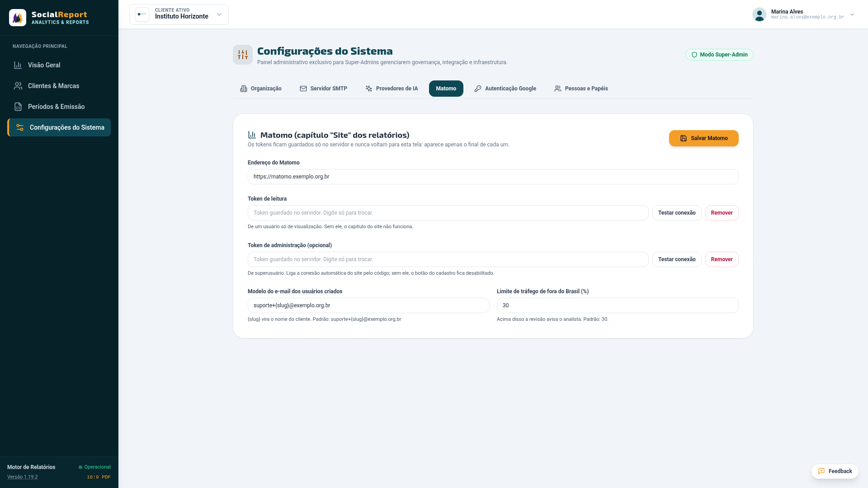Image resolution: width=868 pixels, height=488 pixels.
Task: Click the Modo Super-Admin badge text
Action: [x=723, y=55]
